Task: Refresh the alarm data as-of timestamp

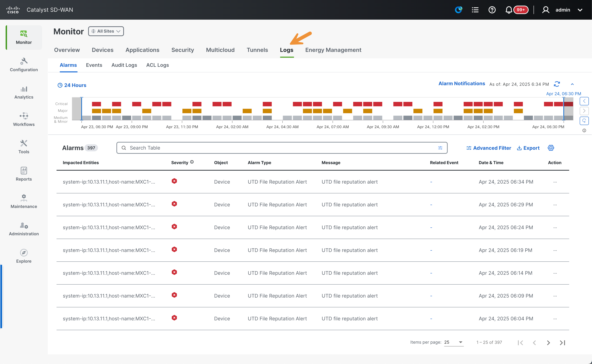Action: (x=557, y=84)
